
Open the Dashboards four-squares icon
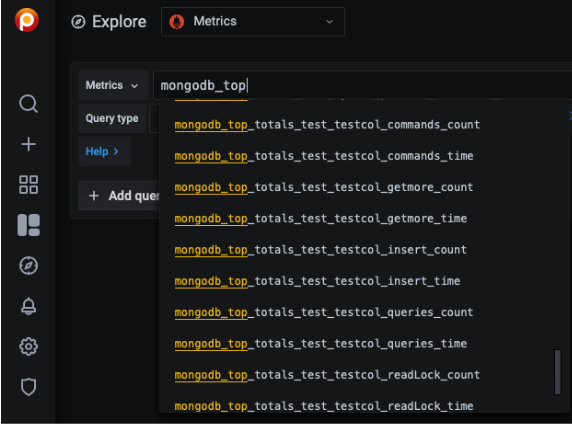(28, 184)
